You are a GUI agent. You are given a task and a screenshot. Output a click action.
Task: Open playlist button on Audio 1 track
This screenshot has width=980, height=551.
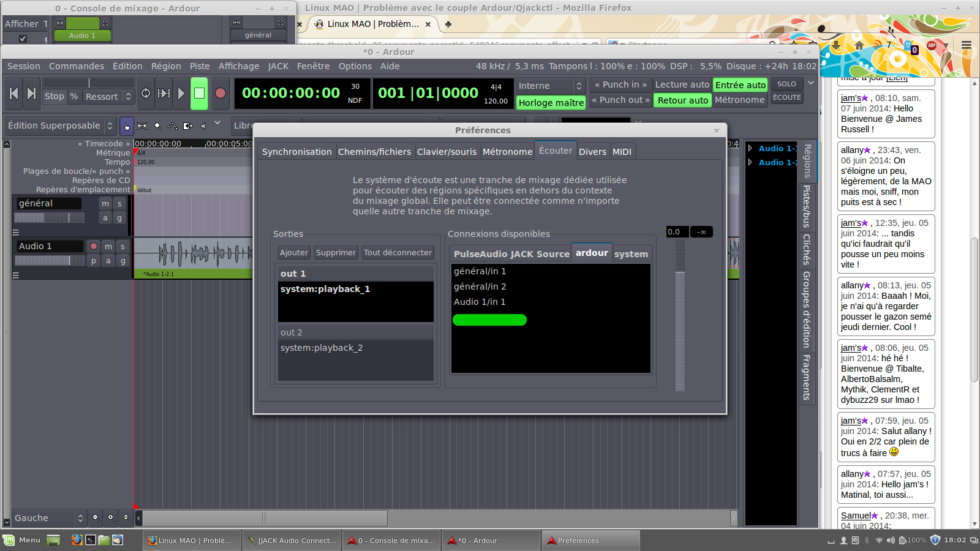[x=94, y=260]
